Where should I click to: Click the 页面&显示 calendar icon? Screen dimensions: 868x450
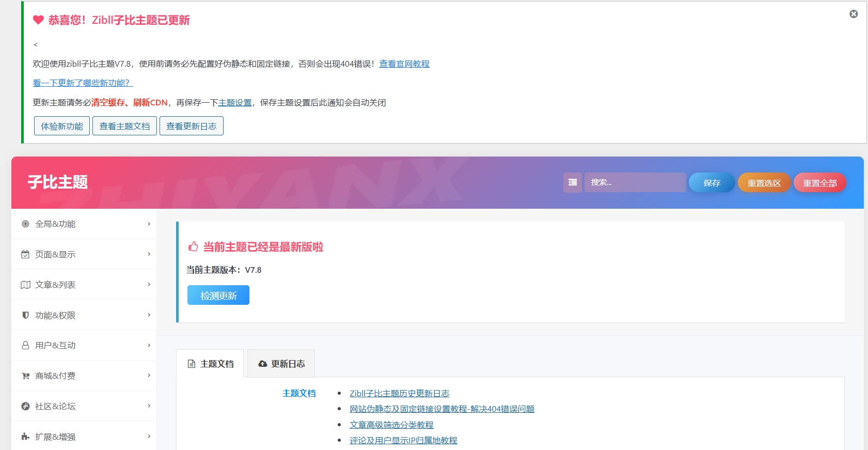[x=25, y=254]
